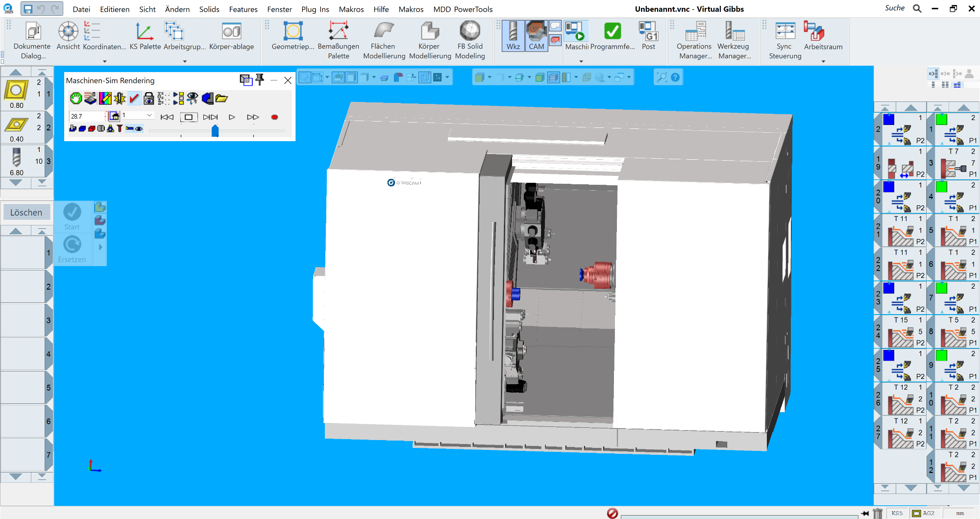Open FB Solid Modeling tool
The height and width of the screenshot is (519, 980).
(470, 41)
